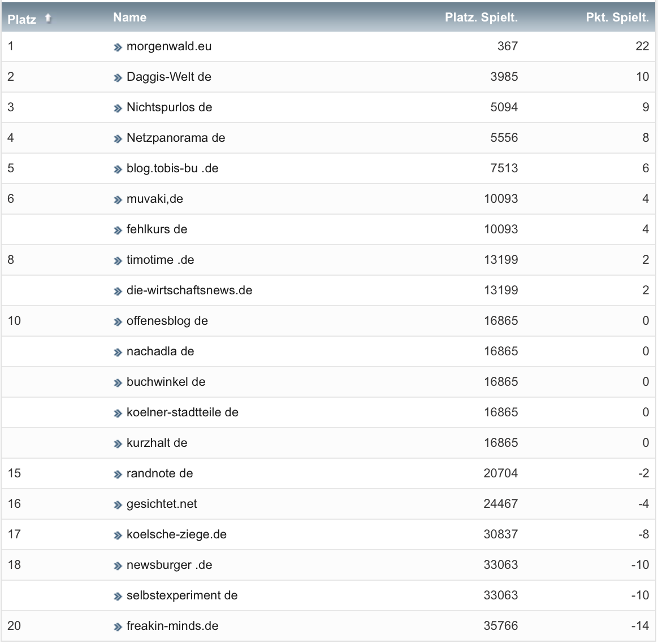Click the arrow icon beside selbstexperiment de
The height and width of the screenshot is (644, 658).
pos(118,597)
